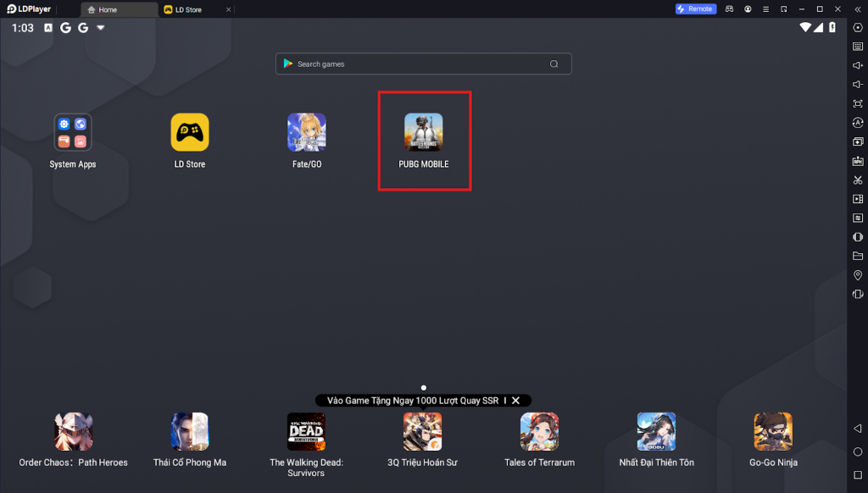This screenshot has width=868, height=493.
Task: Expand the status bar notification dropdown arrow
Action: click(101, 28)
